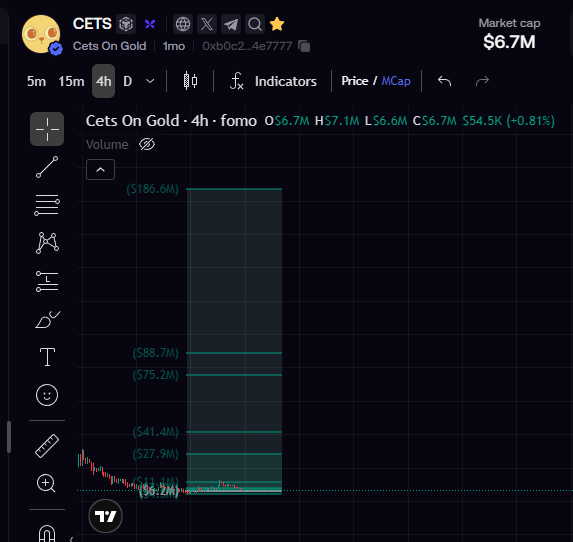Open the Indicators menu
This screenshot has height=542, width=573.
coord(286,81)
